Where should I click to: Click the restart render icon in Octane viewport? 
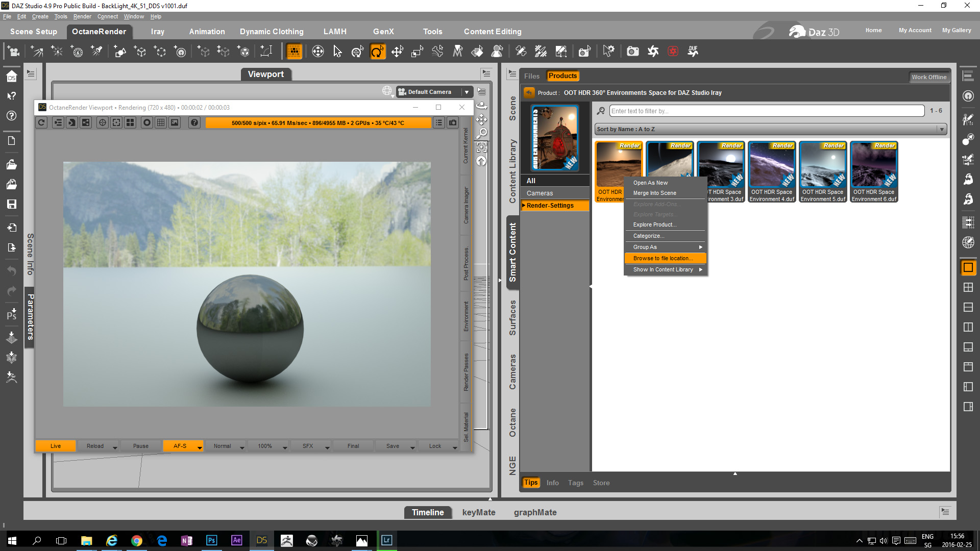pyautogui.click(x=42, y=122)
